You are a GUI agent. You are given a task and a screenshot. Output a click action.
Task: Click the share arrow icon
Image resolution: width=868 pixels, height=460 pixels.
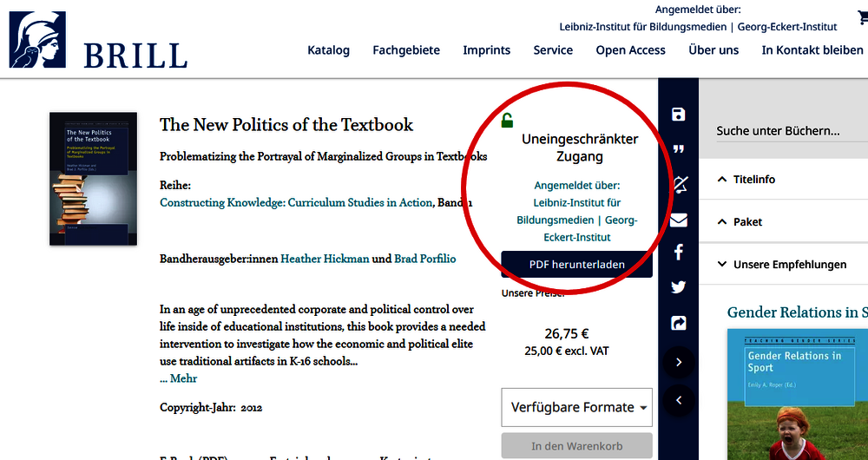(x=679, y=323)
